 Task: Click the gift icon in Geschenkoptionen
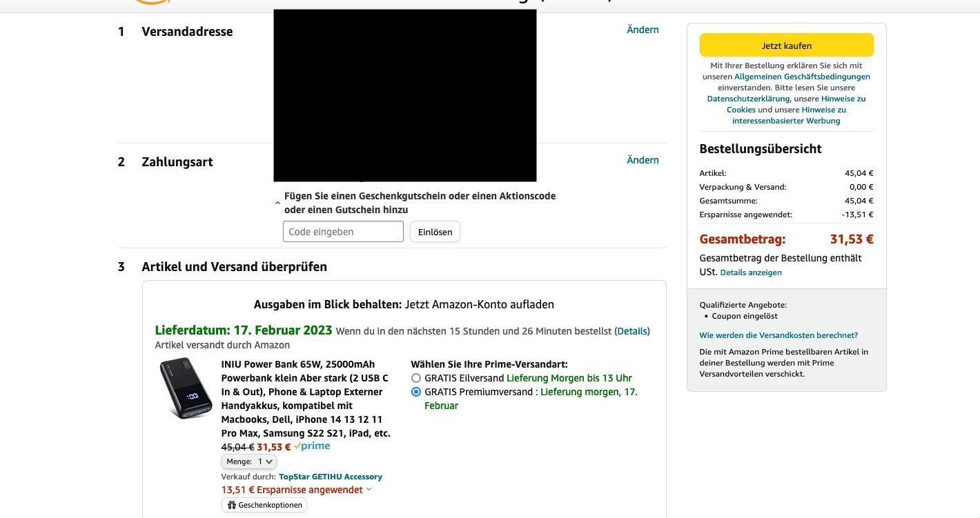click(x=231, y=505)
